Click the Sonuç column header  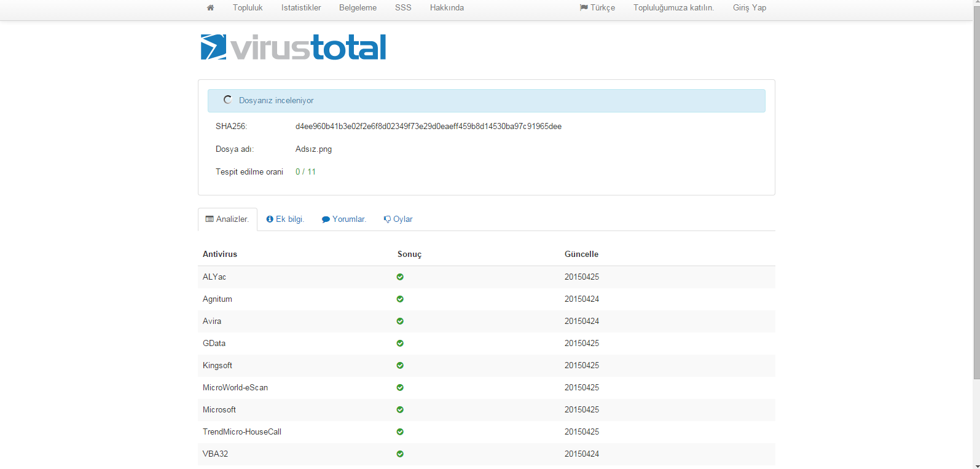[x=409, y=254]
